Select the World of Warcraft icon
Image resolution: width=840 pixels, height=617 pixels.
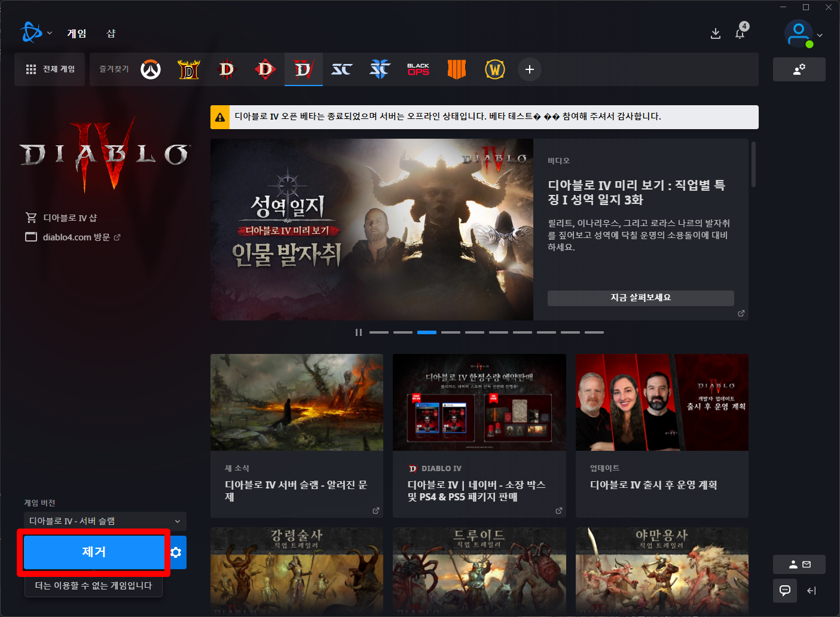(495, 69)
